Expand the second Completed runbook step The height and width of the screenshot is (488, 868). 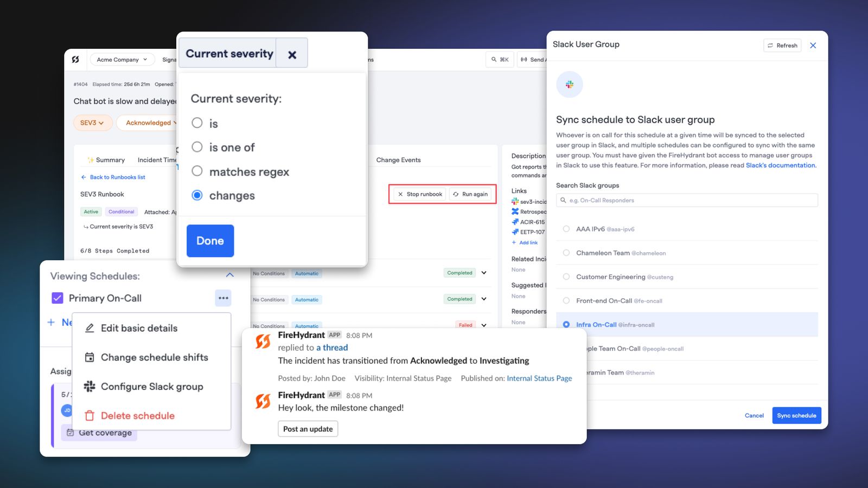tap(484, 299)
